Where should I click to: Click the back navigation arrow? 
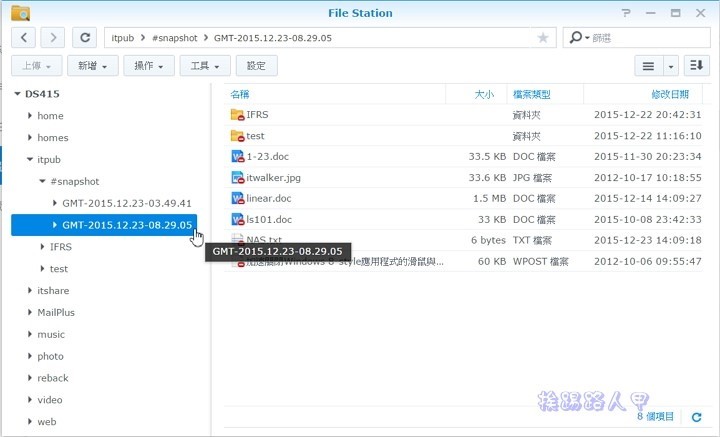24,37
